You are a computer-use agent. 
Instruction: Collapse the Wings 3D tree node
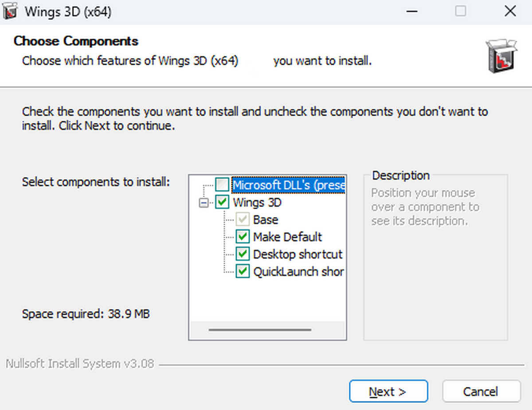click(x=203, y=203)
